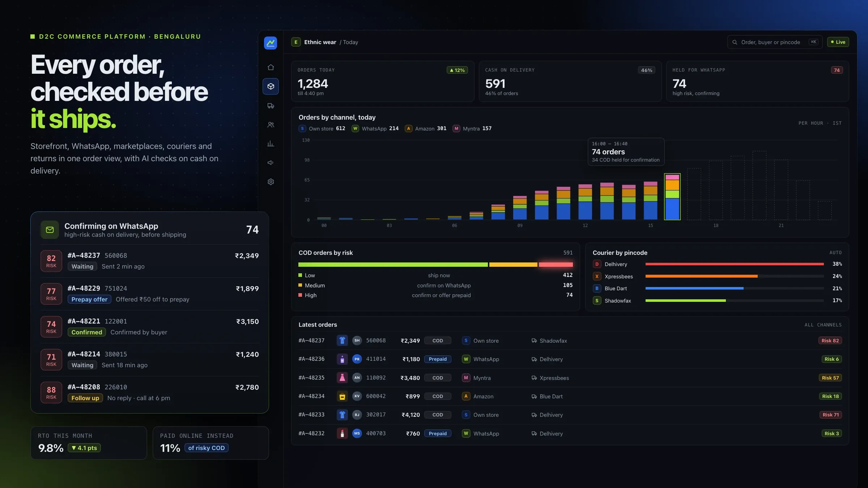Click the Orders Today card

click(x=383, y=81)
